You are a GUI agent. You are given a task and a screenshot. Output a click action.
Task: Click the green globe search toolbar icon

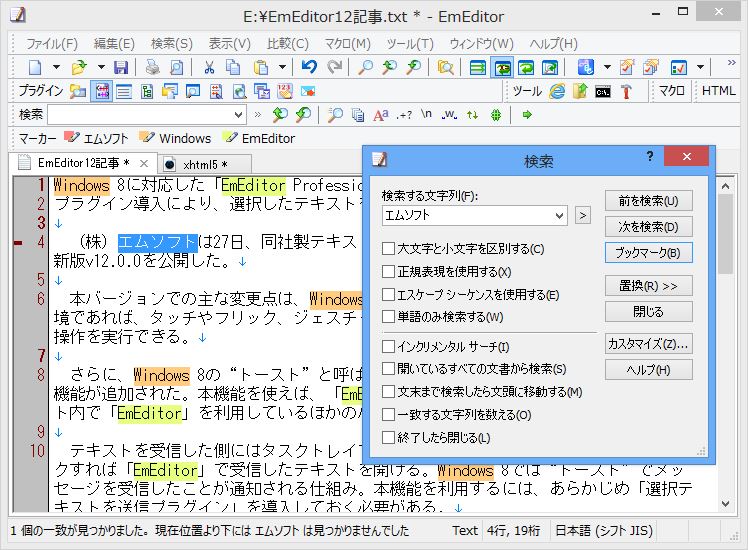pos(496,115)
